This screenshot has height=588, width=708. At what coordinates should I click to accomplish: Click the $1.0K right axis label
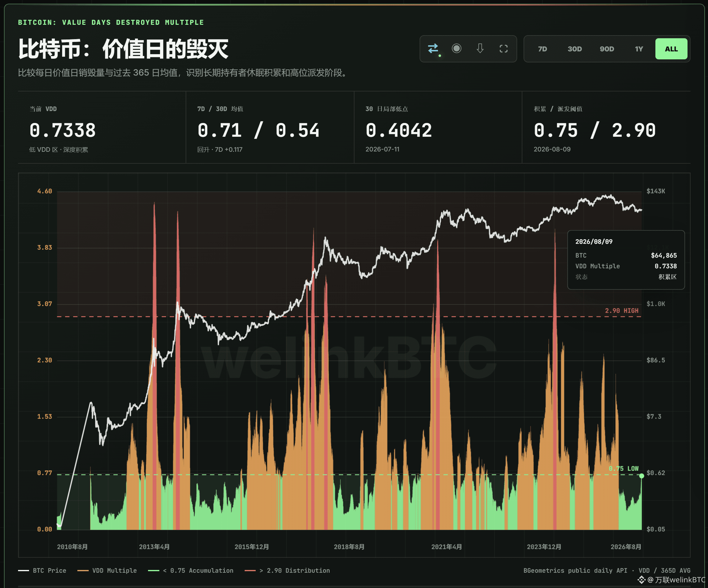pyautogui.click(x=656, y=304)
